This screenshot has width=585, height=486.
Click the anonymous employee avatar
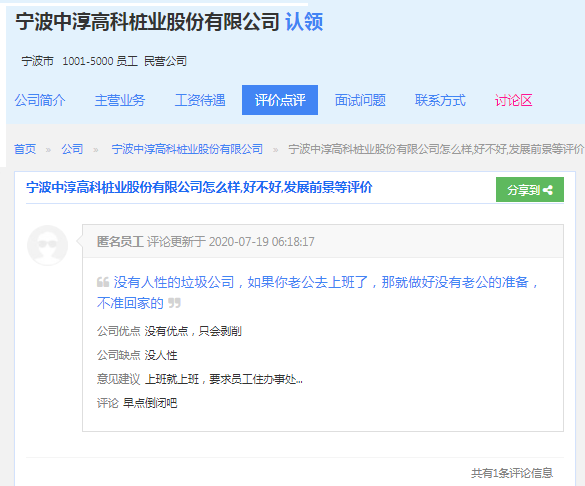(47, 245)
